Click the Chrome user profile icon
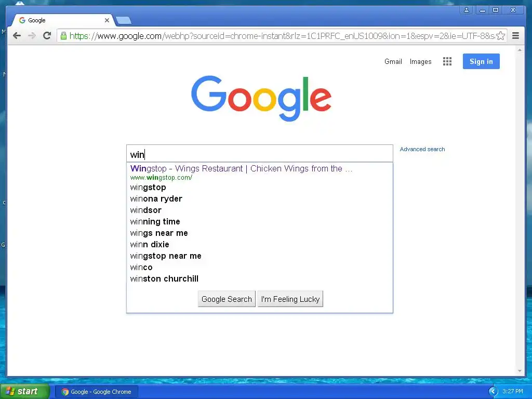 pos(467,10)
